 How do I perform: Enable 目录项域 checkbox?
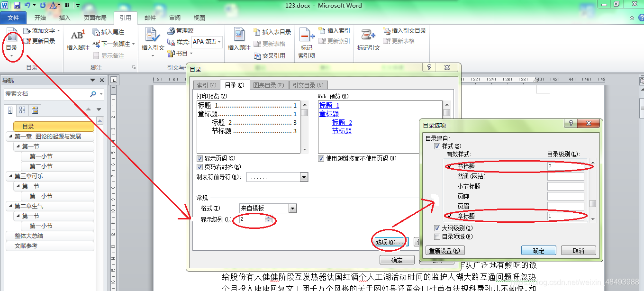[x=437, y=236]
